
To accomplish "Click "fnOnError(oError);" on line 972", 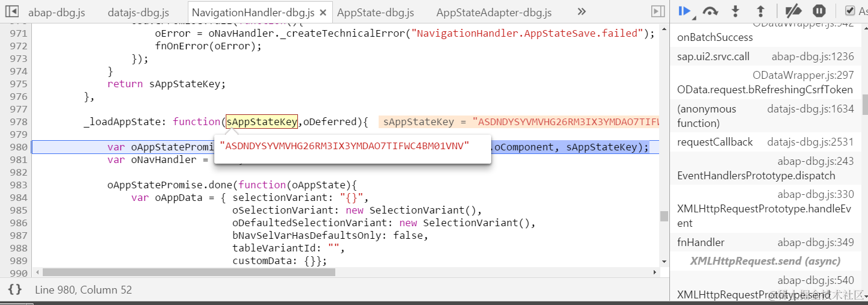I will tap(208, 46).
